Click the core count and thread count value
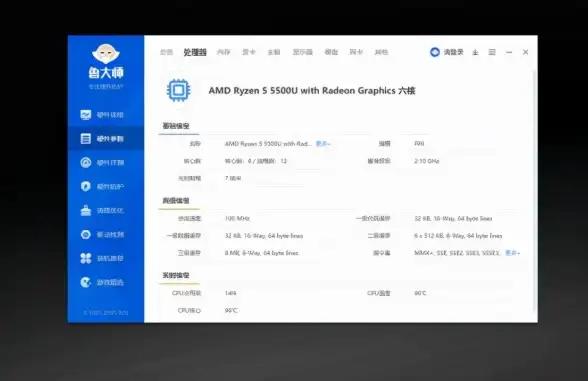Image resolution: width=588 pixels, height=381 pixels. [x=256, y=161]
